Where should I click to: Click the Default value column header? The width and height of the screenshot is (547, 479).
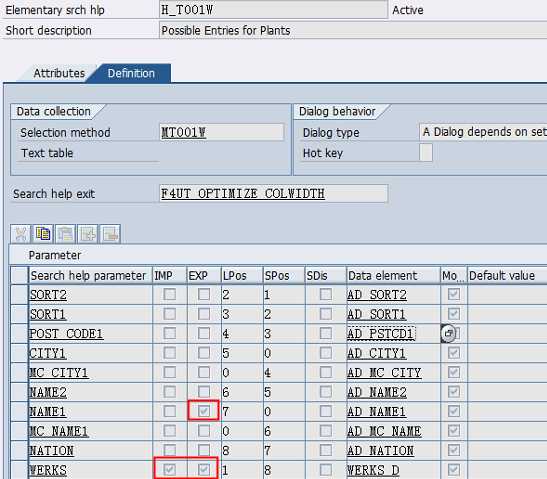(x=507, y=276)
